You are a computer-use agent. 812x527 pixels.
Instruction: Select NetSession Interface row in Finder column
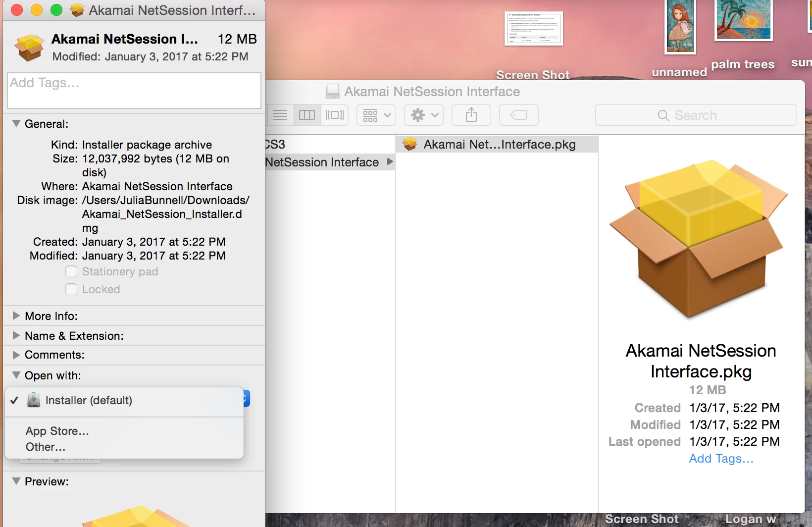330,162
